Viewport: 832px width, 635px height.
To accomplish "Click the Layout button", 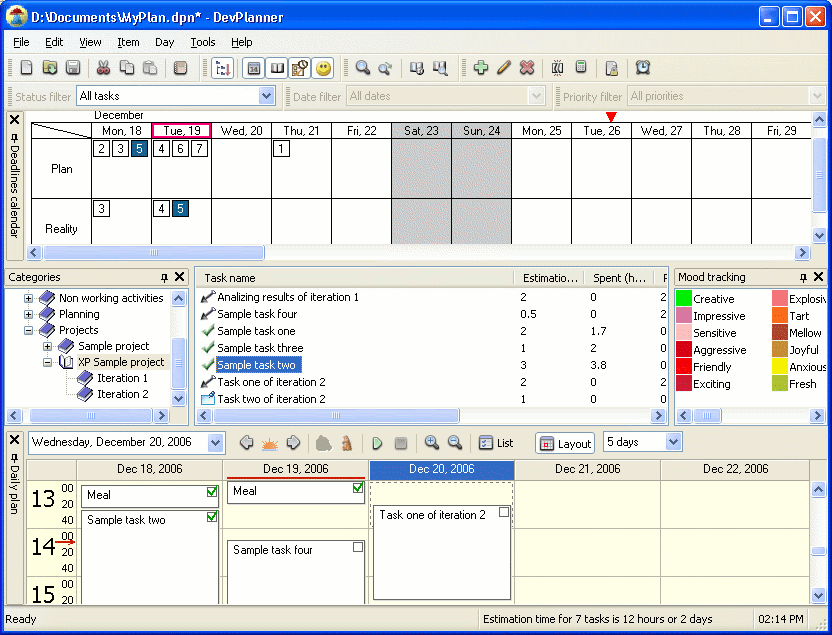I will tap(565, 443).
